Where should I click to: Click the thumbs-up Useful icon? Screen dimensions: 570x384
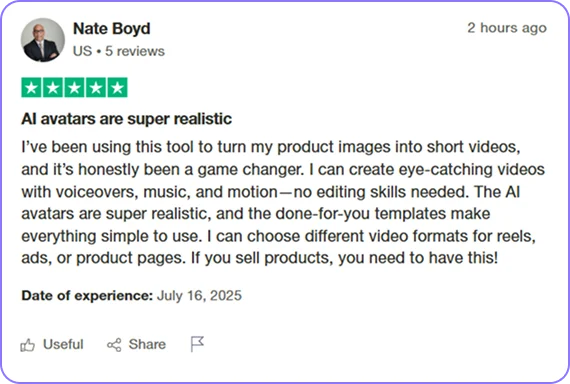click(x=28, y=345)
